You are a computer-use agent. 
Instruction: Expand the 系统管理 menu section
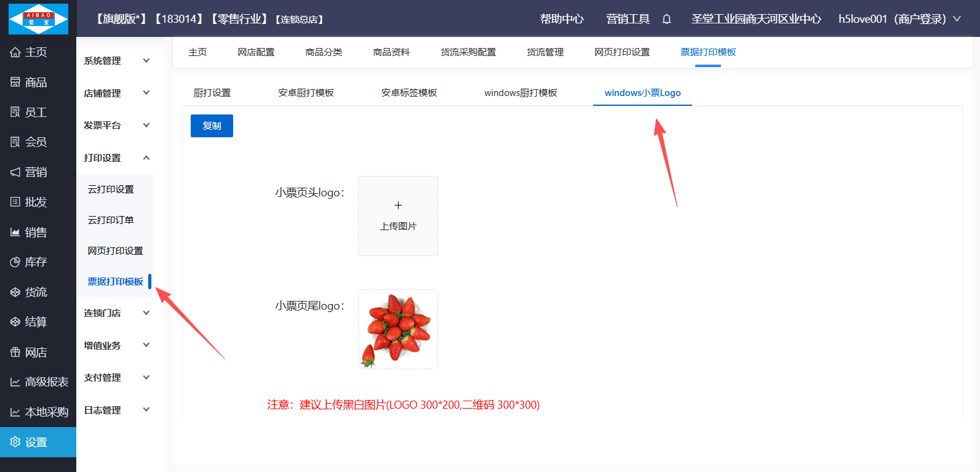coord(117,61)
